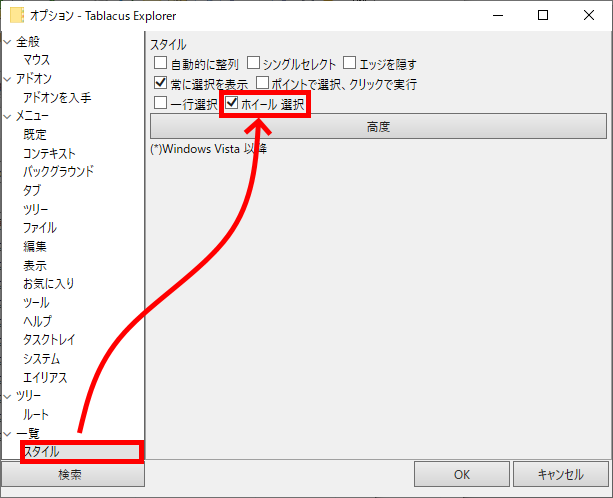Image resolution: width=613 pixels, height=498 pixels.
Task: Open the 高度 advanced settings button
Action: coord(378,126)
